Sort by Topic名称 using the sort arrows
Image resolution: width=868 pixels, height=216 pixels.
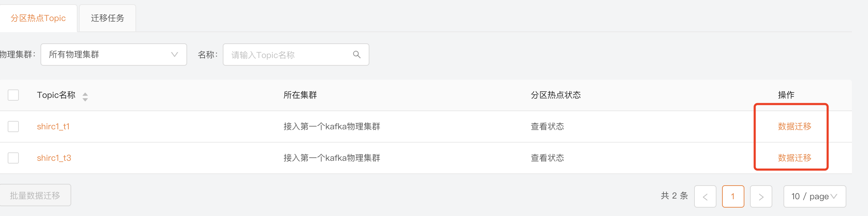tap(85, 96)
